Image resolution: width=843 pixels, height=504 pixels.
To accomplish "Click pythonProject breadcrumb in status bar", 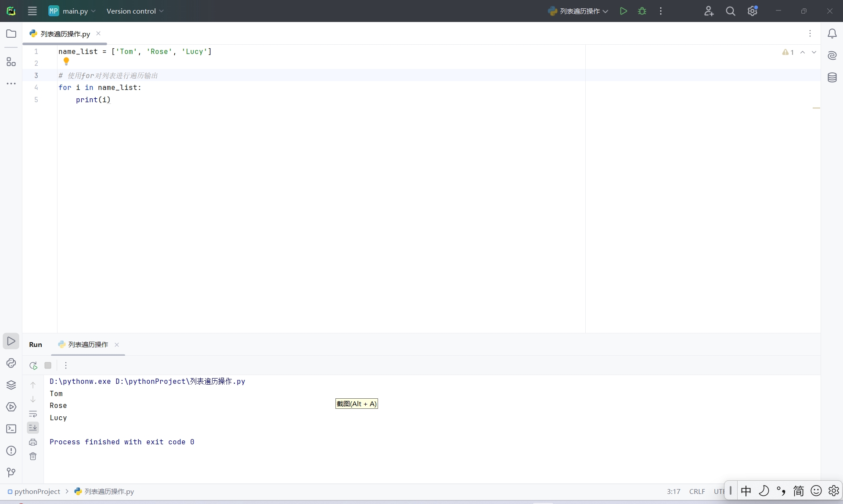I will [x=37, y=491].
